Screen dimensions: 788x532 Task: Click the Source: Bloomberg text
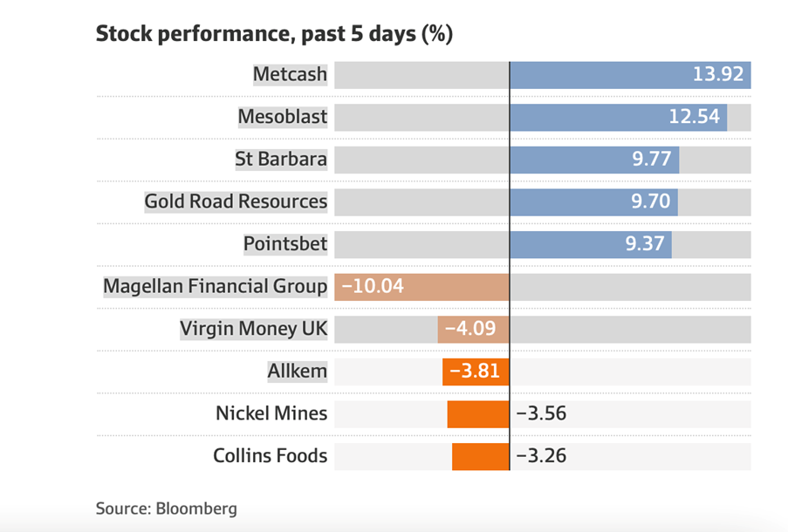point(166,508)
